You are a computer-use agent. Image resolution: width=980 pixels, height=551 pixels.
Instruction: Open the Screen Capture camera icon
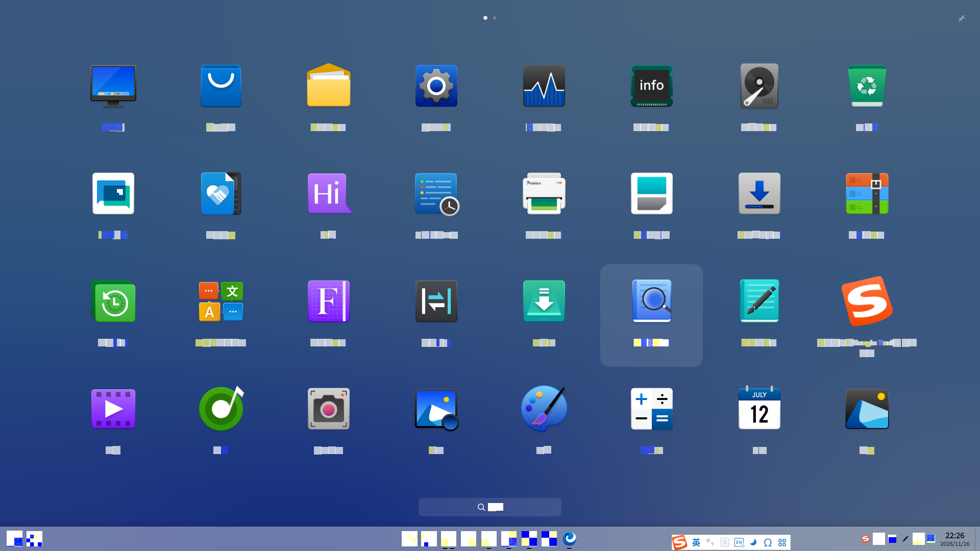click(328, 409)
